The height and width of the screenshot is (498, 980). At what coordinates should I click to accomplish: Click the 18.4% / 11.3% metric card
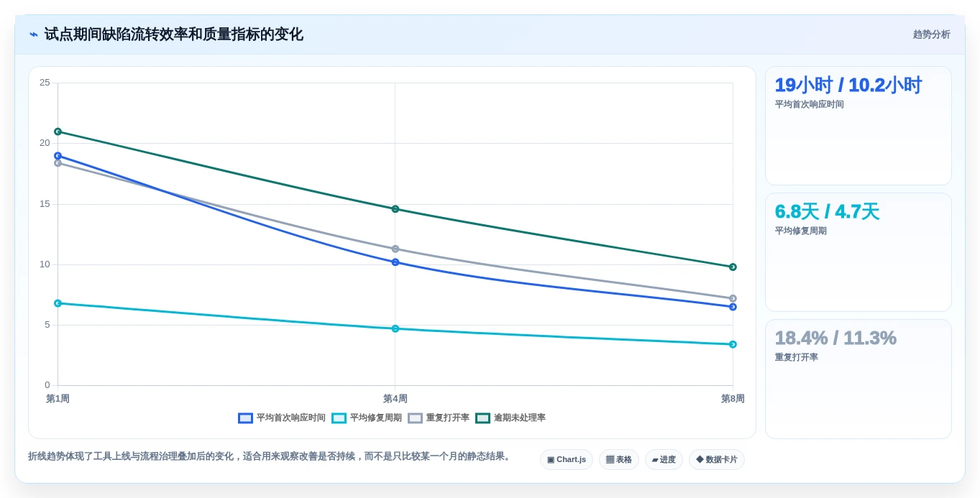(x=858, y=379)
